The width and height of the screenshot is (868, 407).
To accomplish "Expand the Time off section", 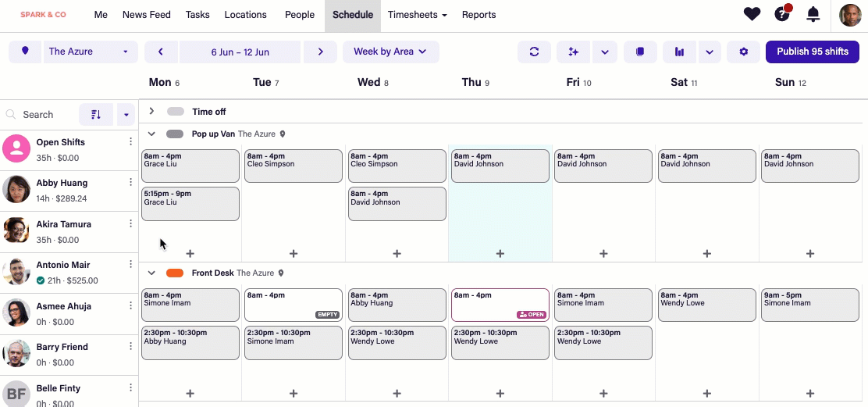I will (x=152, y=112).
